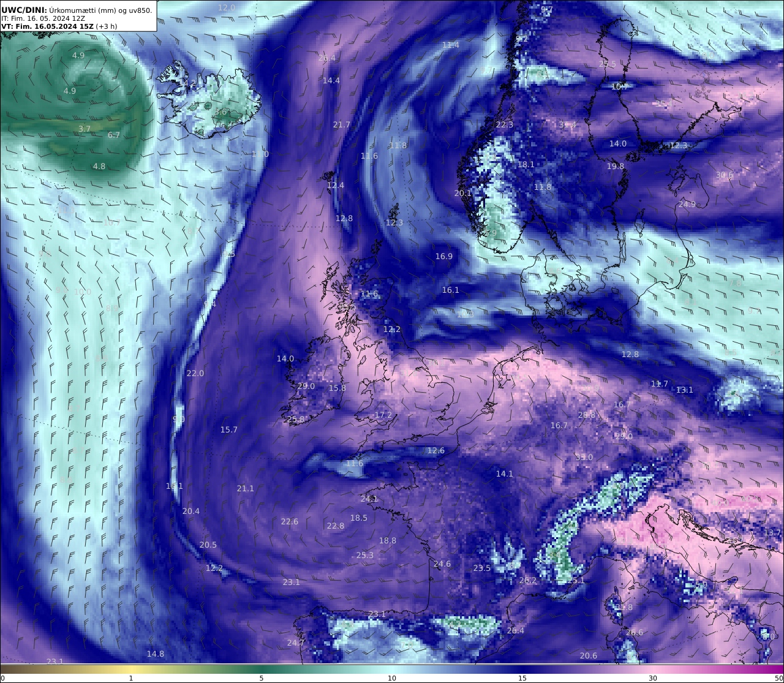Click the VT: Fim. 16.05.2024 15Z (+3 h) line
This screenshot has height=683, width=784.
tap(59, 26)
